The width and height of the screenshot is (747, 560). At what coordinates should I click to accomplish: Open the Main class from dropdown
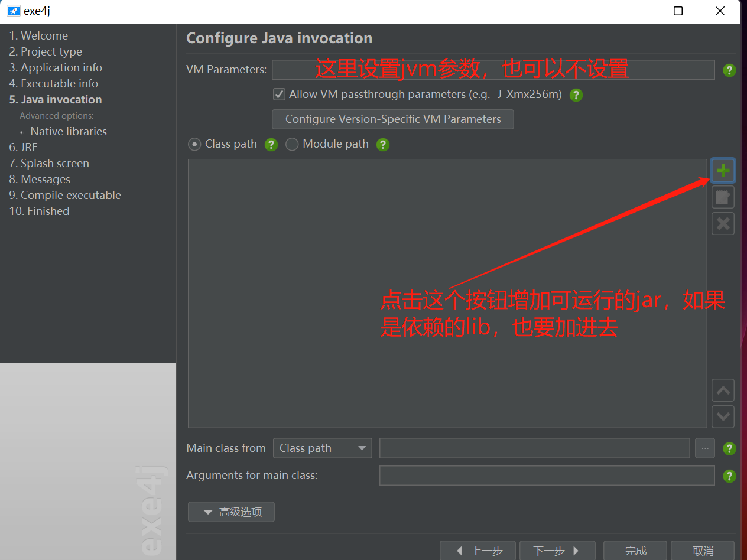coord(322,448)
